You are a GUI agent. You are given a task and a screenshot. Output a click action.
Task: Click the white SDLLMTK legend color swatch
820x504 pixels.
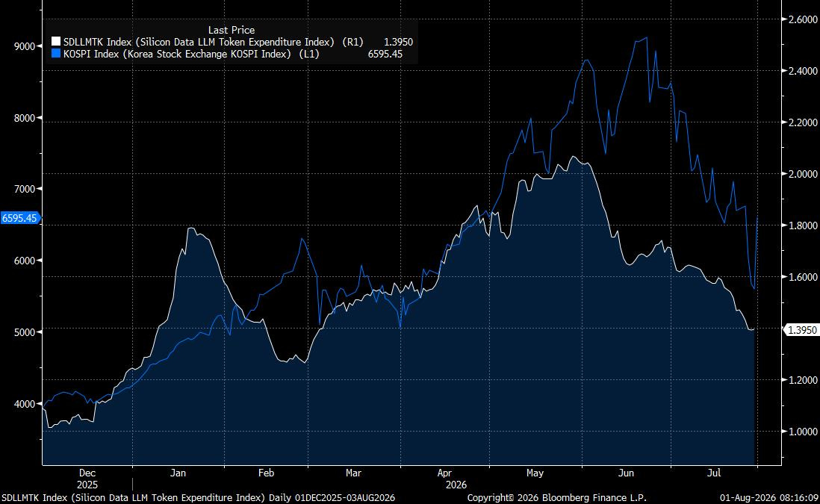(x=55, y=42)
